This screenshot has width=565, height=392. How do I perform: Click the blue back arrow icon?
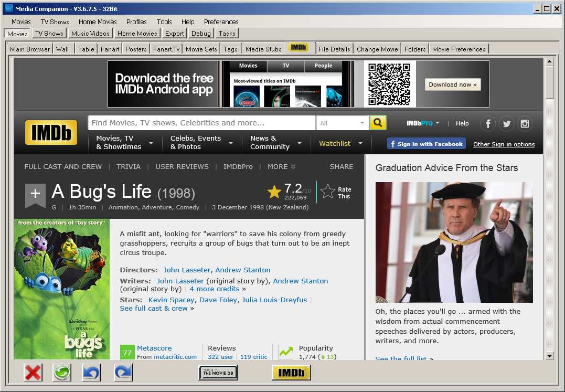[91, 372]
